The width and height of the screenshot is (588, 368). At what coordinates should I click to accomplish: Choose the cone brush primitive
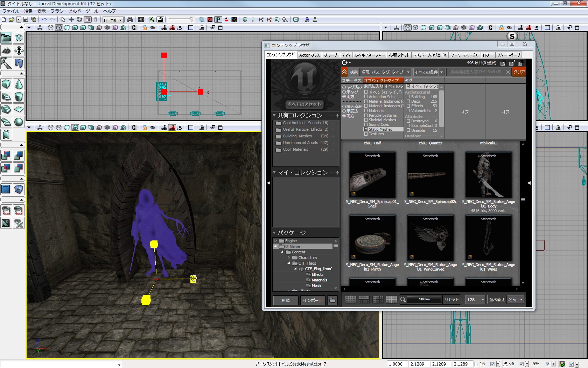click(x=19, y=84)
